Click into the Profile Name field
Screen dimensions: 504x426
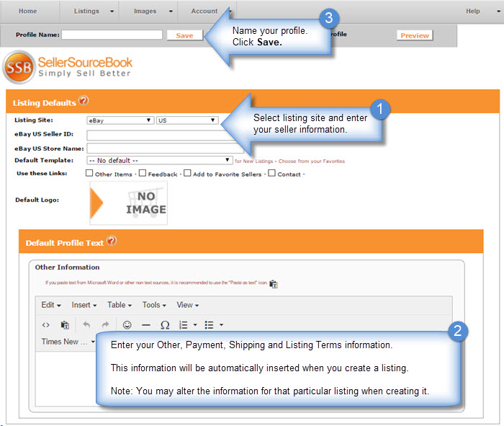pyautogui.click(x=112, y=35)
